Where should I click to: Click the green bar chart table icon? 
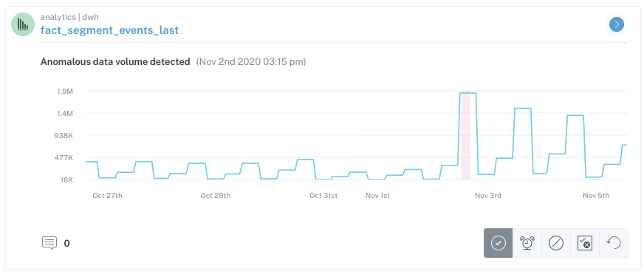23,24
